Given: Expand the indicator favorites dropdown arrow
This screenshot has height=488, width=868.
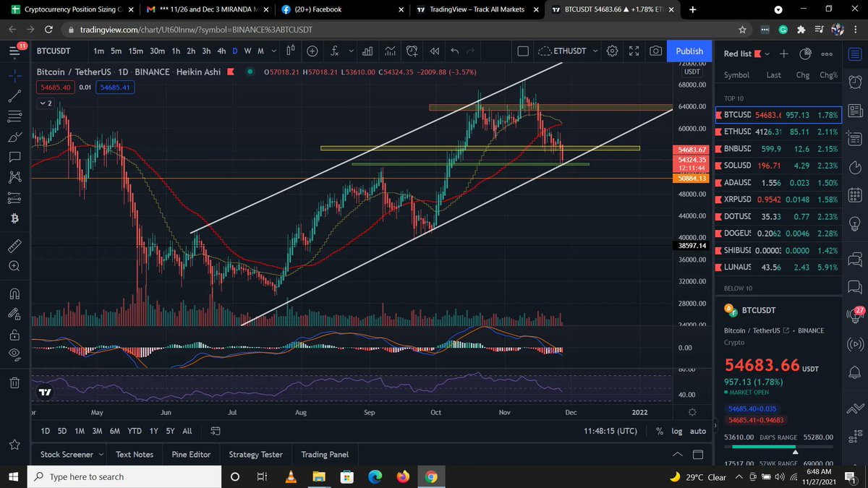Looking at the screenshot, I should click(x=352, y=51).
